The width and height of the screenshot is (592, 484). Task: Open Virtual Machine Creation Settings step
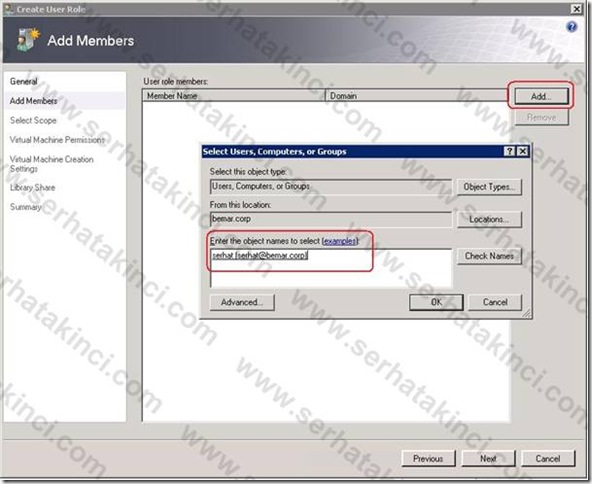[51, 164]
